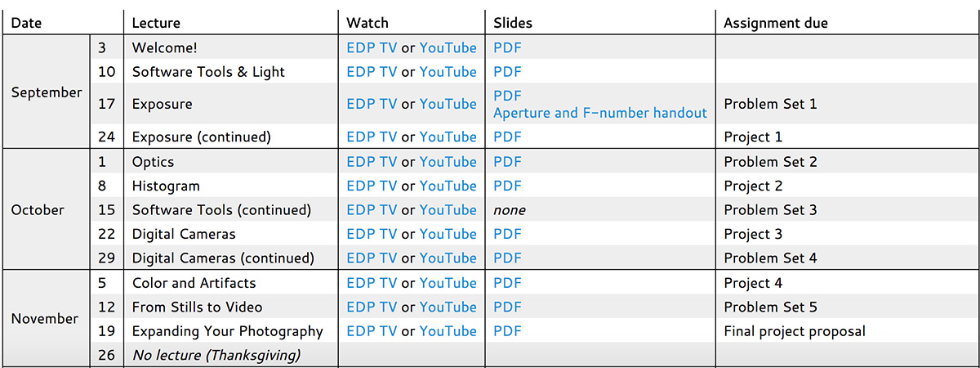Viewport: 980px width, 368px height.
Task: Watch the Histogram lecture on YouTube
Action: click(x=448, y=186)
